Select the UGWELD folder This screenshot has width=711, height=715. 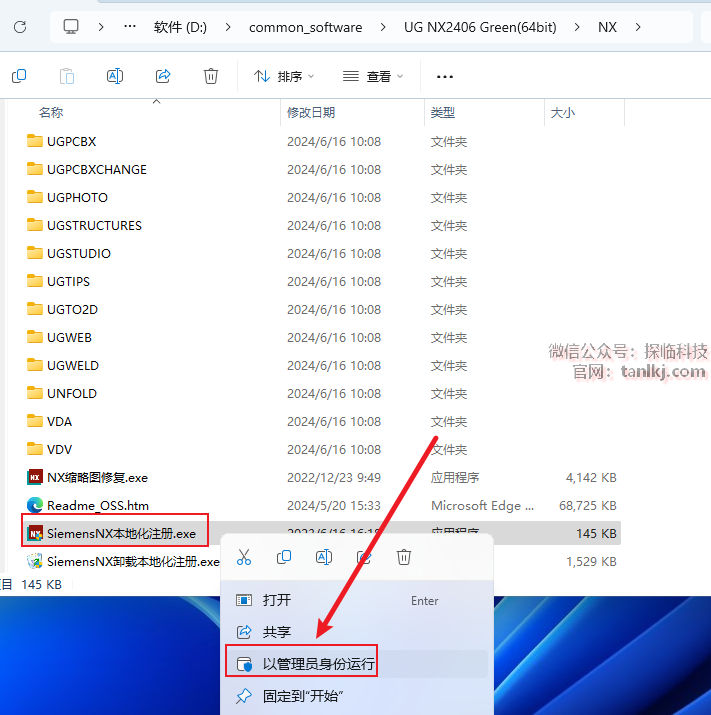coord(62,365)
